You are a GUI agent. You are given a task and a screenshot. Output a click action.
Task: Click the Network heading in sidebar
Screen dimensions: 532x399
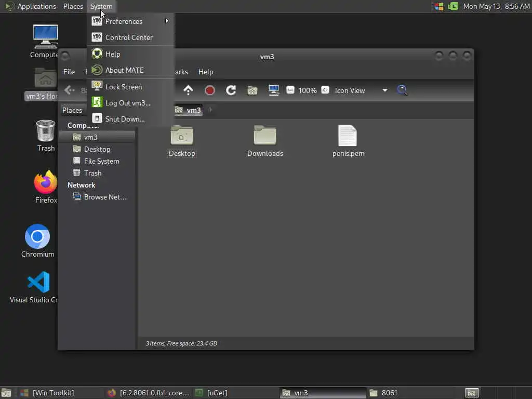tap(82, 185)
